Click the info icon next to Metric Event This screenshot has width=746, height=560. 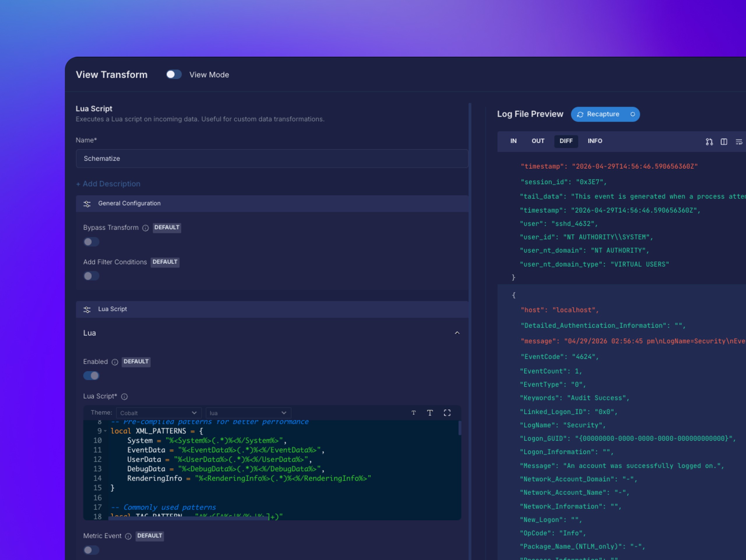[128, 536]
